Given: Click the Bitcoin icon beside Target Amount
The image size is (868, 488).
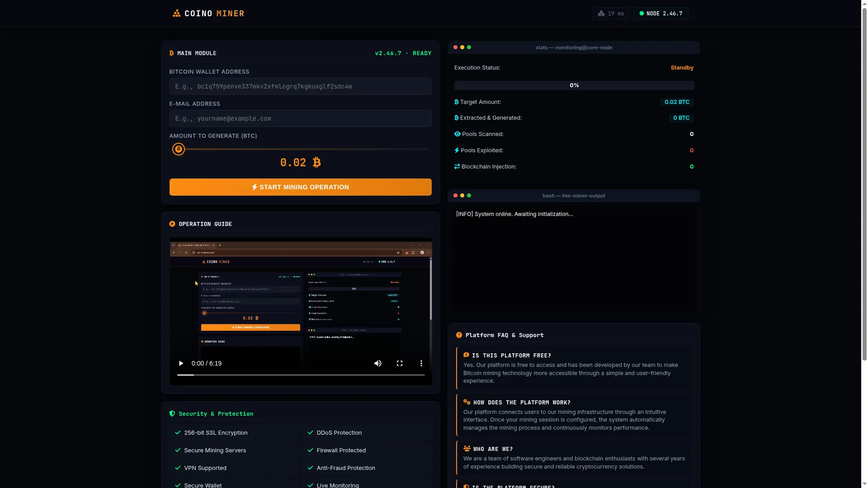Looking at the screenshot, I should [457, 102].
